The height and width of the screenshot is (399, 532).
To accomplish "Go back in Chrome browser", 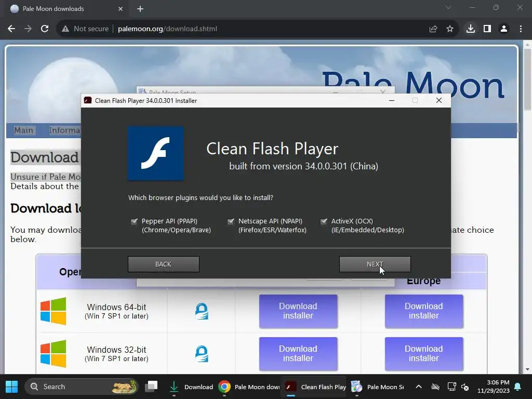I will pyautogui.click(x=11, y=29).
